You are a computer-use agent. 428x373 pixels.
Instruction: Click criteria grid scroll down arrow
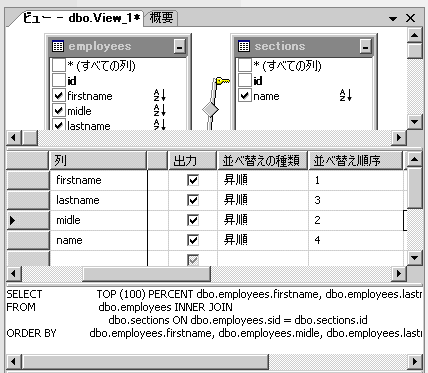[415, 258]
